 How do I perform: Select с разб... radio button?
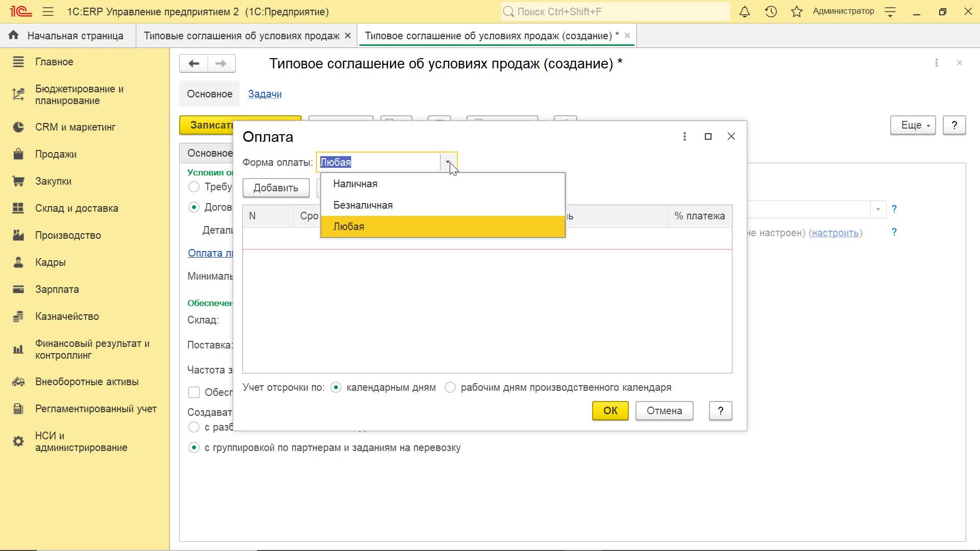[194, 427]
